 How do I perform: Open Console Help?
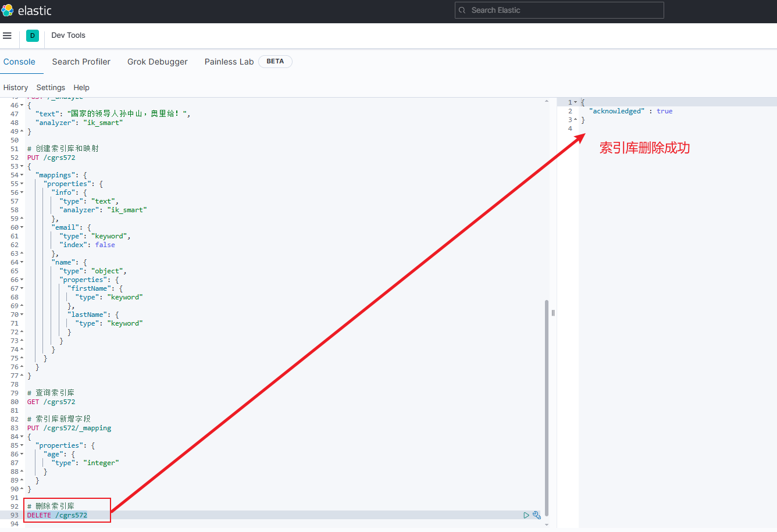click(81, 88)
